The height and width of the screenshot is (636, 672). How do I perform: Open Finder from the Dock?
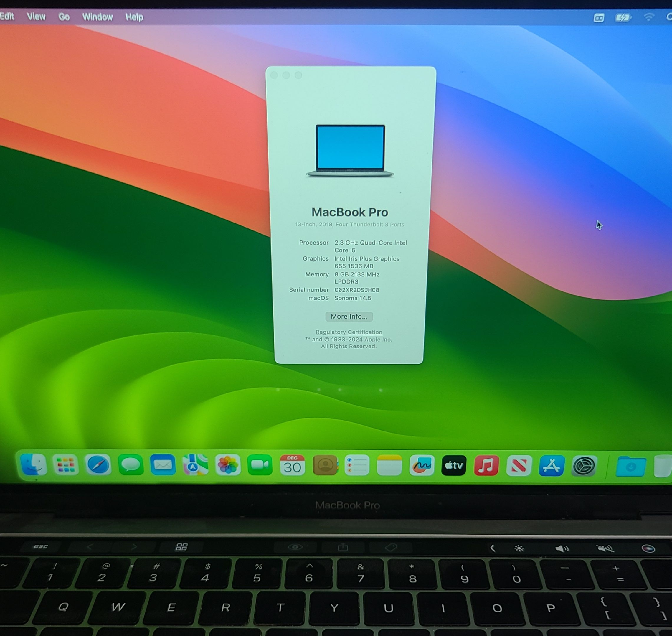point(34,464)
